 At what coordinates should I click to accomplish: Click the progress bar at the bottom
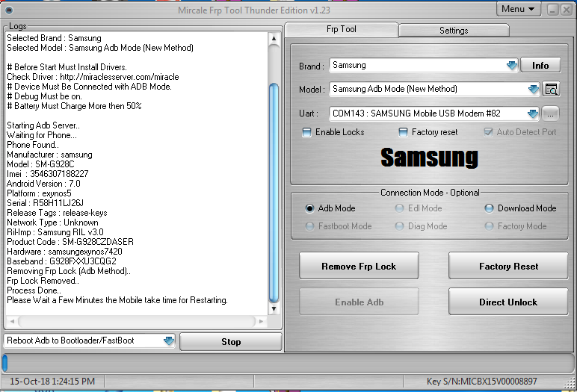(288, 363)
